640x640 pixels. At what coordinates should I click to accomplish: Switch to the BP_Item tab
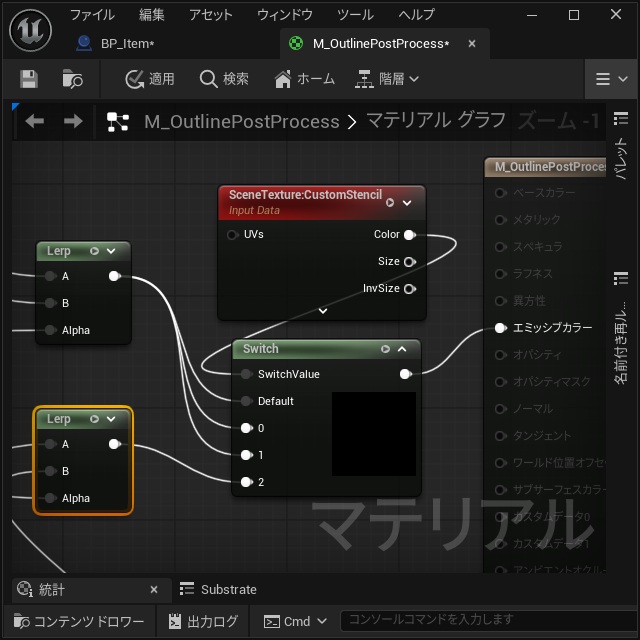(127, 44)
